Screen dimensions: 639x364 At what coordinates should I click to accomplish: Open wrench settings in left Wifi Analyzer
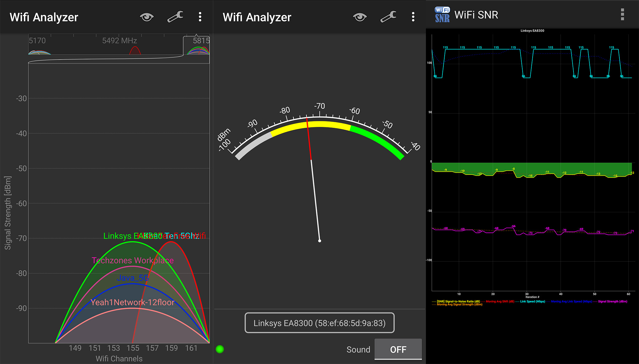coord(175,17)
